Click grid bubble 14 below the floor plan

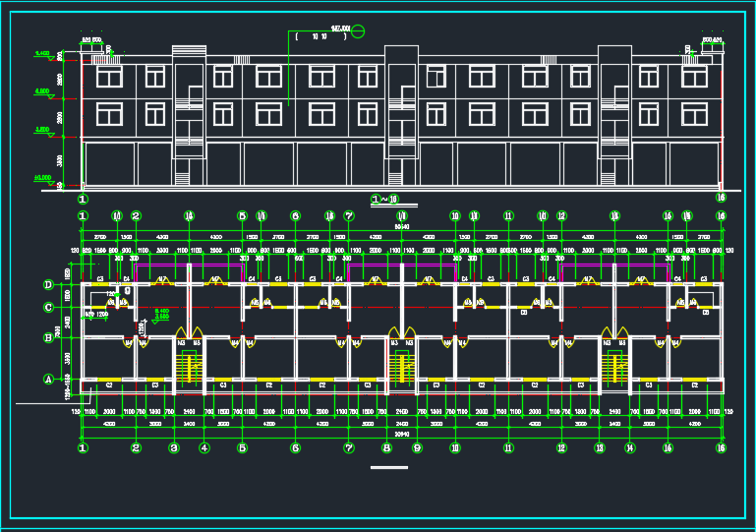pos(630,447)
